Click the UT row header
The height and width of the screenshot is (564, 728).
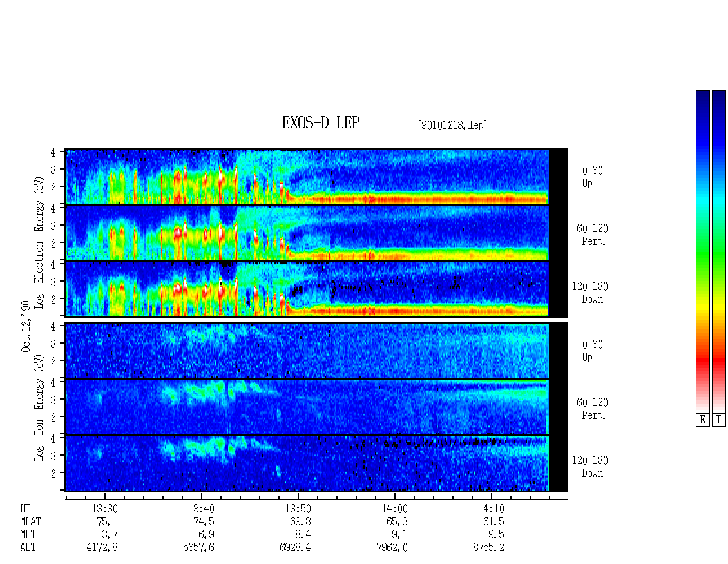pyautogui.click(x=25, y=509)
